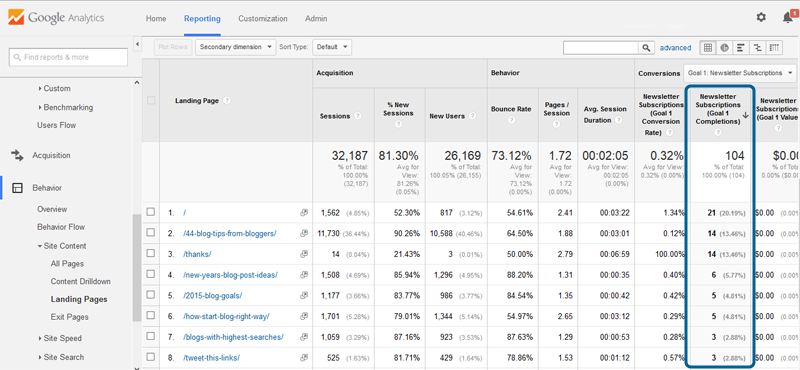
Task: Select the performance bar view icon
Action: coord(740,47)
